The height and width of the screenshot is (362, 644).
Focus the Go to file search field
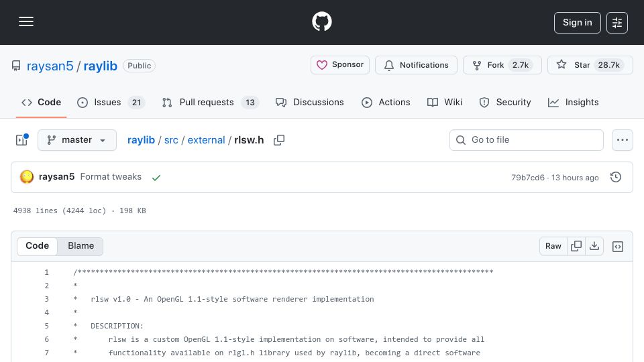point(526,140)
